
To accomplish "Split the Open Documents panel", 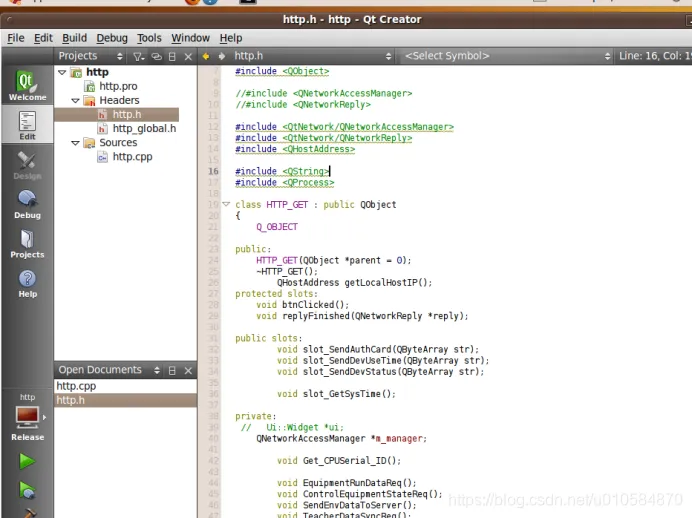I will click(x=172, y=371).
